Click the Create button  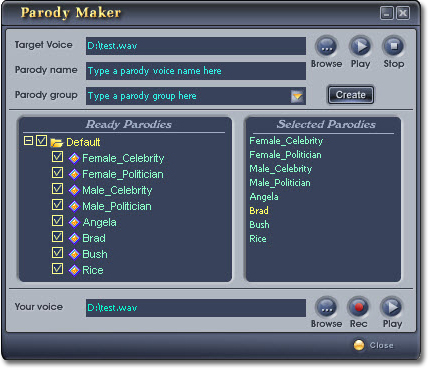[x=350, y=95]
